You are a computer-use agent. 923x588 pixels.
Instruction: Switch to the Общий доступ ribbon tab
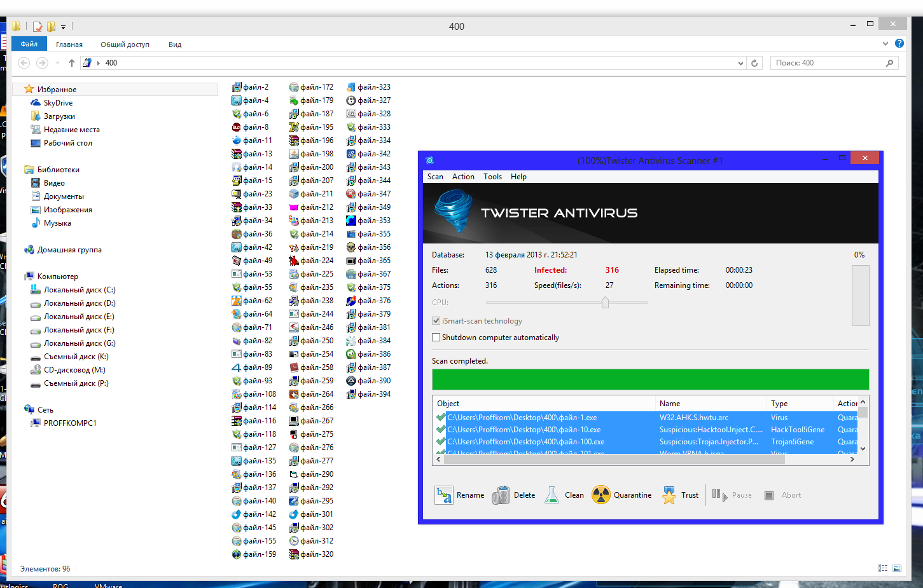(125, 44)
